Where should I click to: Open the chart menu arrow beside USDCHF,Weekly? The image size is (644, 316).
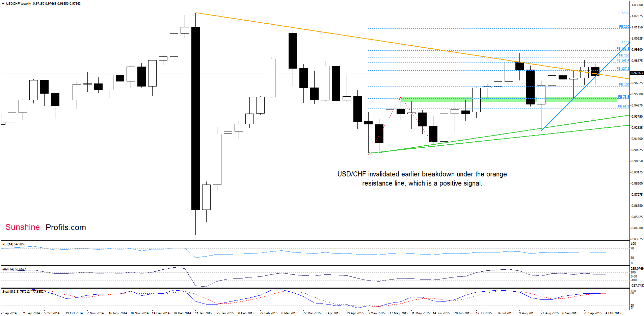[3, 4]
